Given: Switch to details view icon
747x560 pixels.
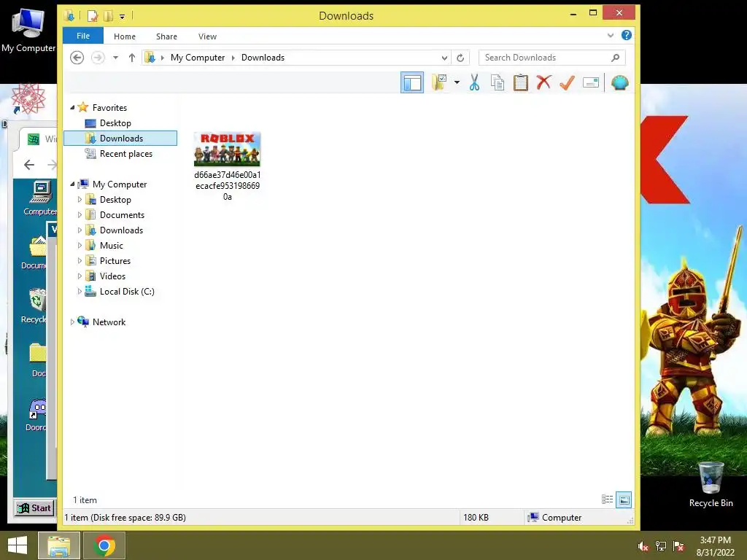Looking at the screenshot, I should [x=608, y=499].
